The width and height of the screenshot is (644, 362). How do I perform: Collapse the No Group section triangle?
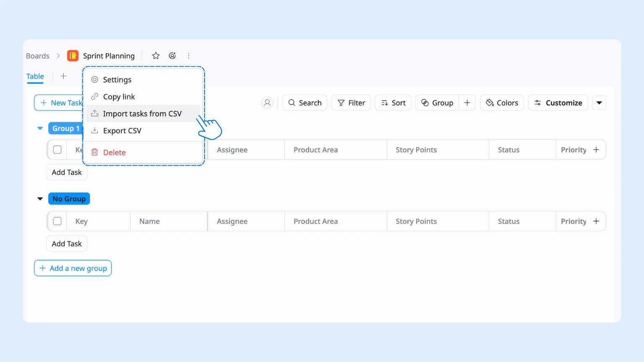[x=40, y=199]
